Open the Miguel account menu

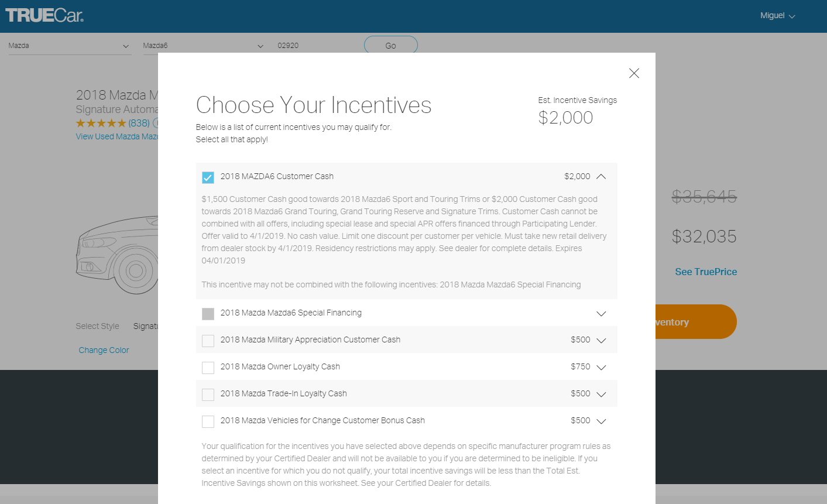pyautogui.click(x=777, y=16)
